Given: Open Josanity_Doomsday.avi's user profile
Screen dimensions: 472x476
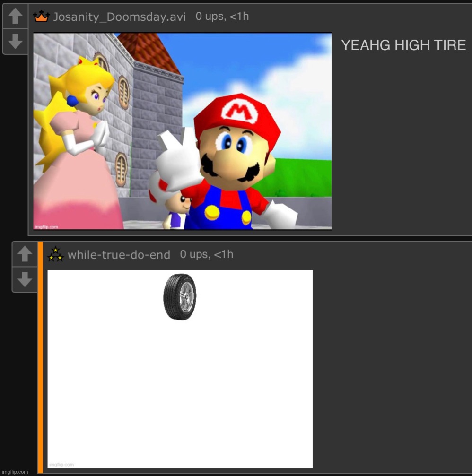Looking at the screenshot, I should pyautogui.click(x=119, y=17).
